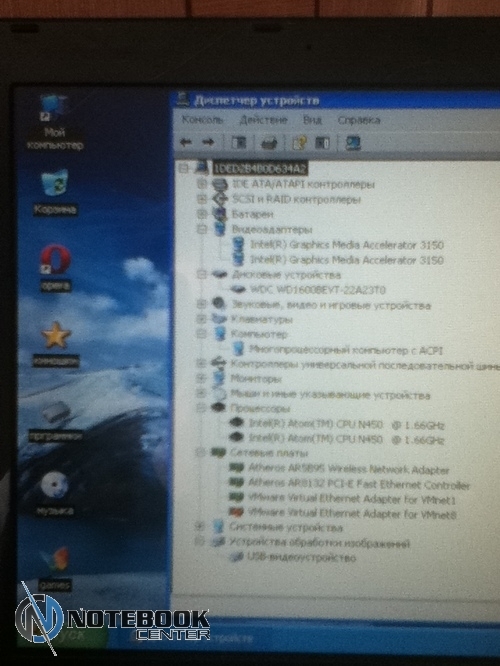Open the Мой компьютер desktop icon

click(x=55, y=122)
